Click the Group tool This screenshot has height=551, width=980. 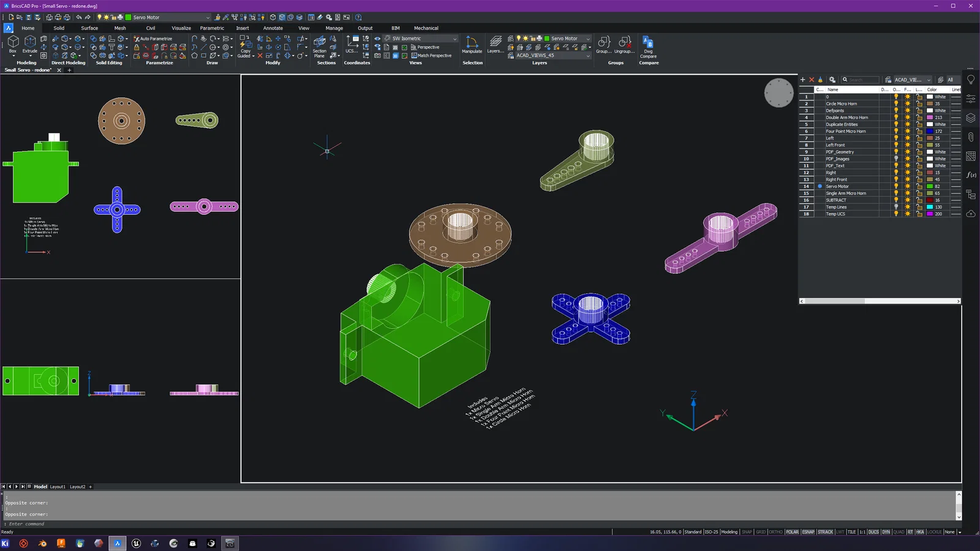click(604, 45)
